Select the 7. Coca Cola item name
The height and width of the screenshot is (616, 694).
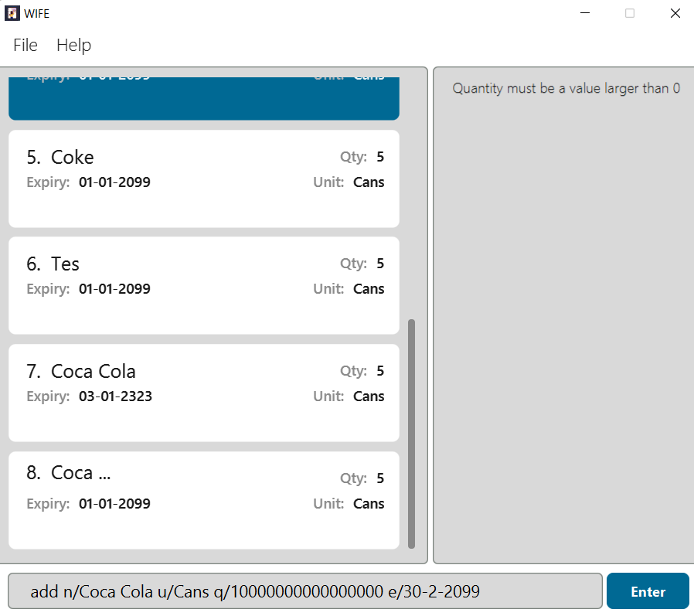tap(94, 371)
